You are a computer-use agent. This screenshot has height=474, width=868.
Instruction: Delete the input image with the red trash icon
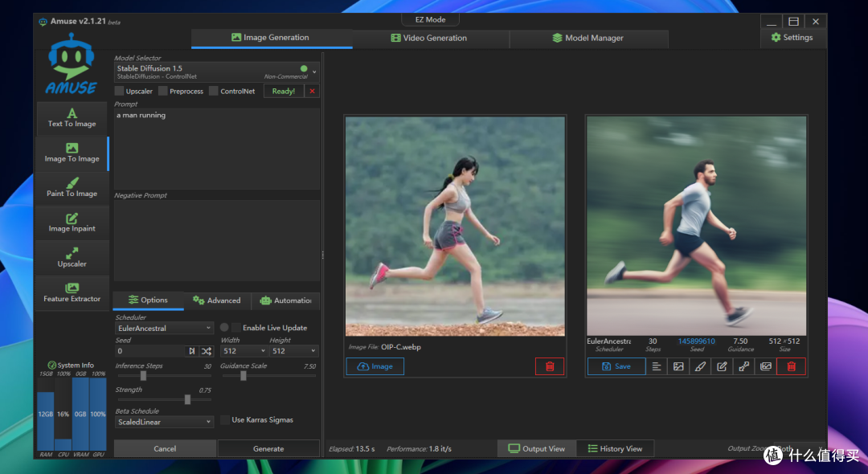550,366
